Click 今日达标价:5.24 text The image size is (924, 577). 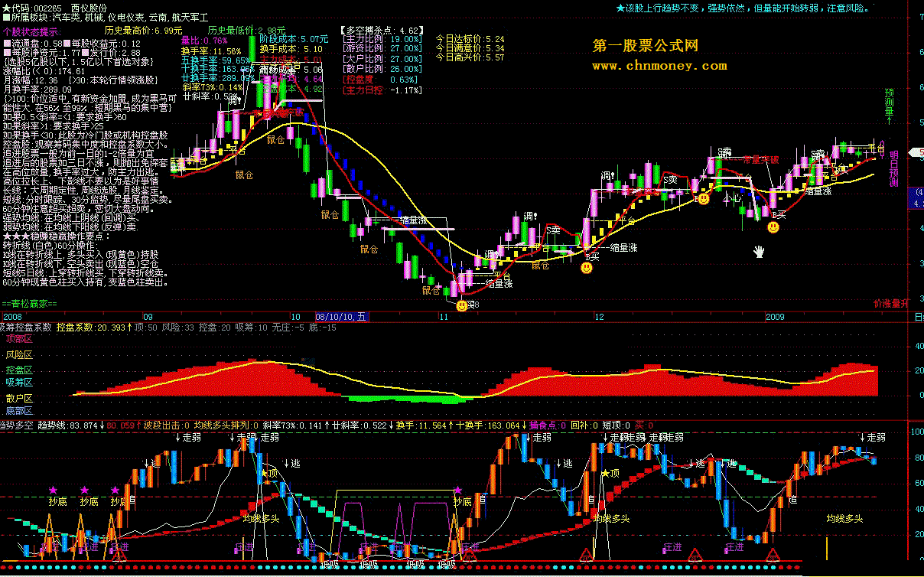(x=470, y=38)
